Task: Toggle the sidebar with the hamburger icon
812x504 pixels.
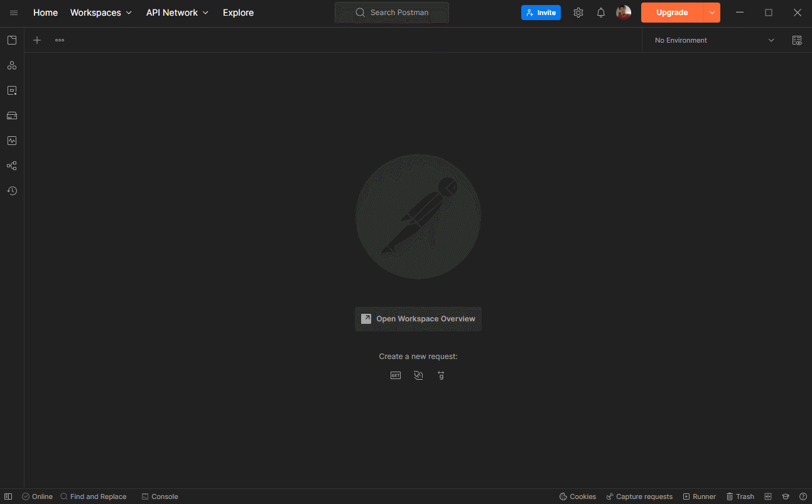Action: point(14,12)
